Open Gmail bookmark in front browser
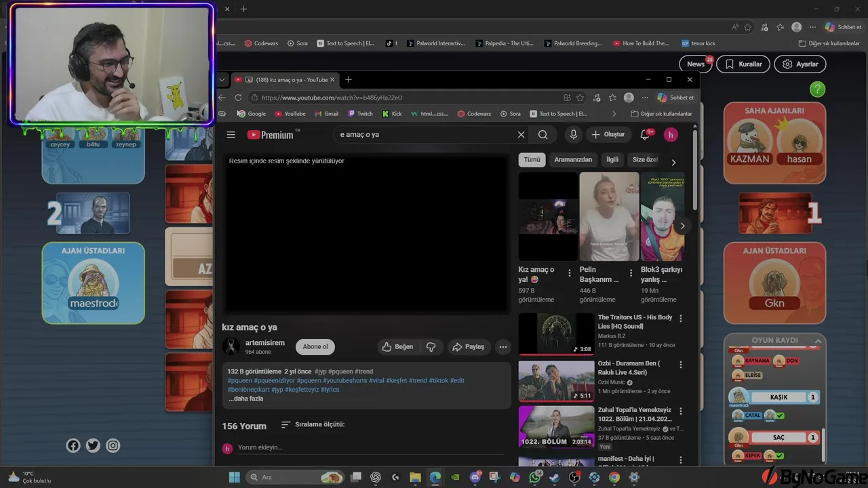Image resolution: width=868 pixels, height=488 pixels. pos(326,114)
